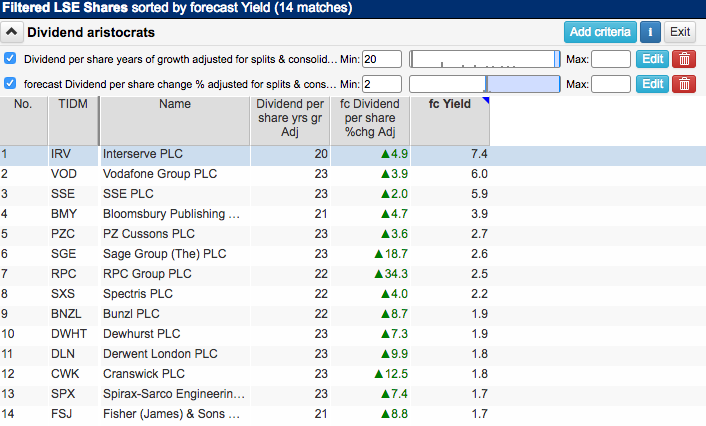This screenshot has height=426, width=706.
Task: Click the CWK ticker cell
Action: click(x=73, y=374)
